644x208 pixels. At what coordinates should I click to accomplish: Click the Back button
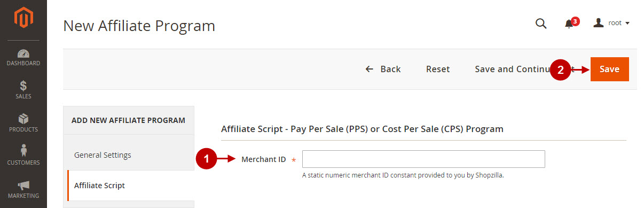pos(383,69)
